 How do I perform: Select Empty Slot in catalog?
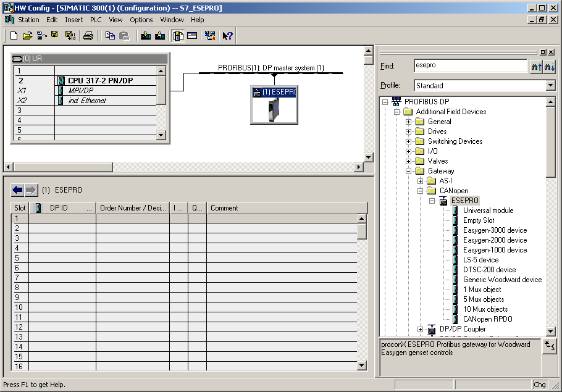click(x=479, y=220)
